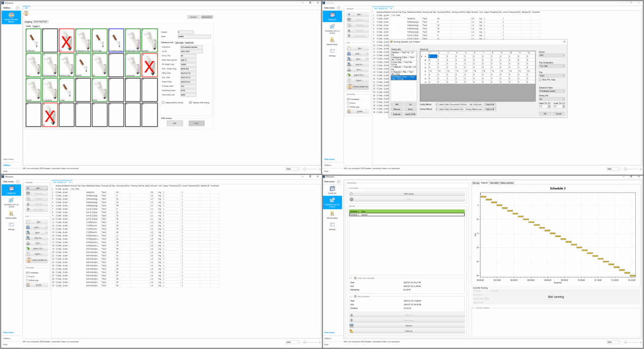644x349 pixels.
Task: Switch to the Time table tab
Action: coord(494,183)
